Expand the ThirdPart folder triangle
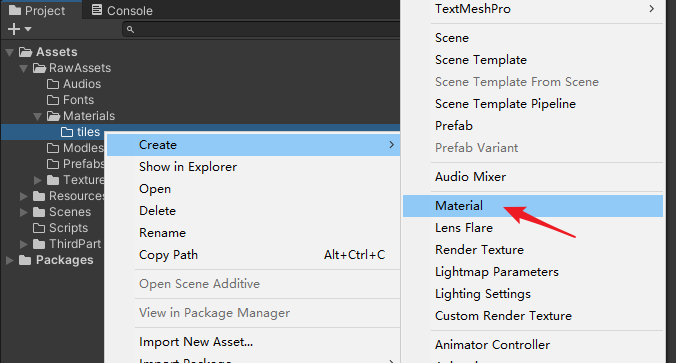The height and width of the screenshot is (363, 676). (x=24, y=244)
